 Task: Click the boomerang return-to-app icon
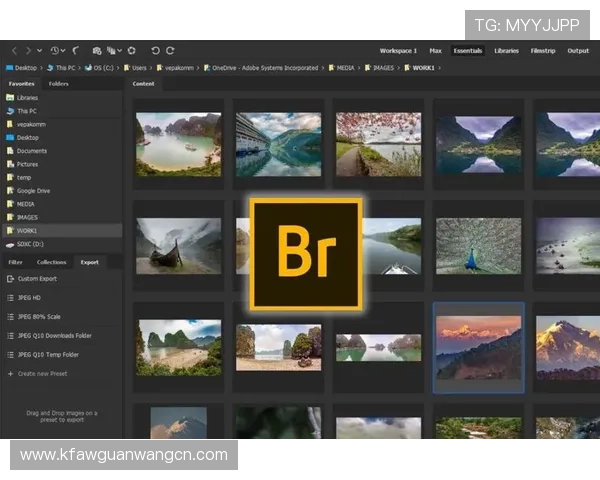[x=76, y=50]
